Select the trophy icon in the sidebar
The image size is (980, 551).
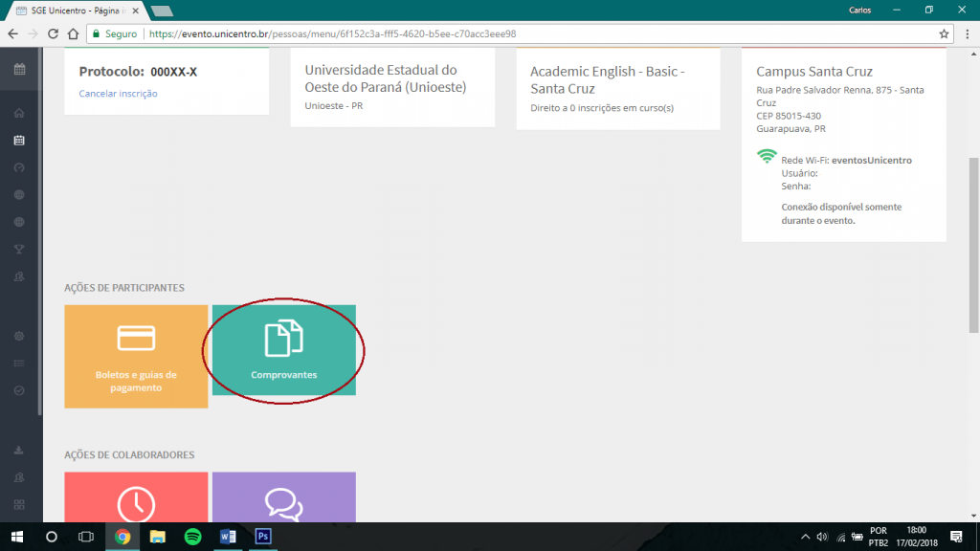tap(19, 250)
